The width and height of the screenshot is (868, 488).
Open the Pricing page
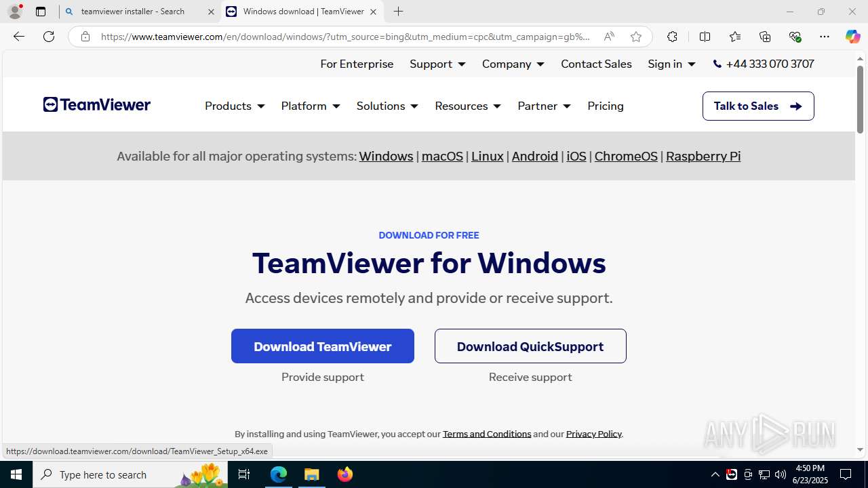[606, 106]
